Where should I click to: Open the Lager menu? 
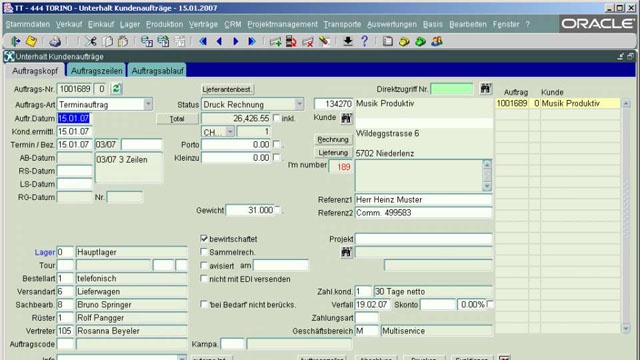pos(130,24)
